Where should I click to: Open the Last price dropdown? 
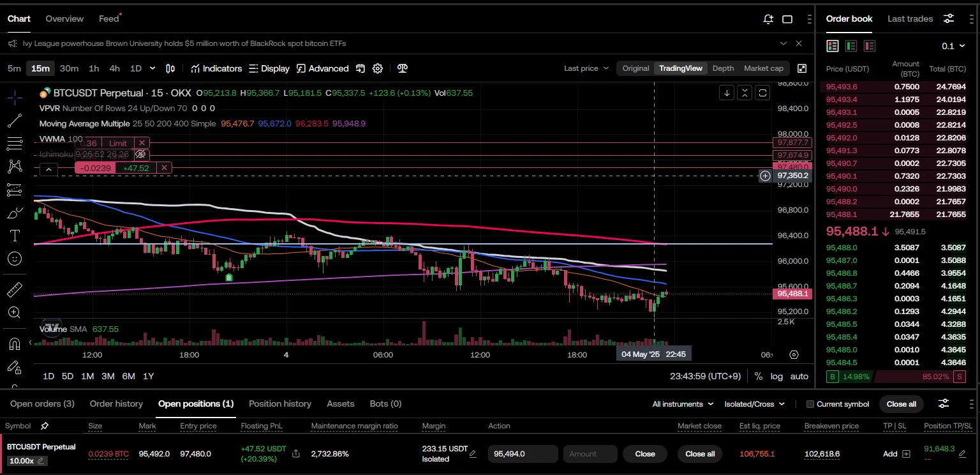click(x=586, y=68)
